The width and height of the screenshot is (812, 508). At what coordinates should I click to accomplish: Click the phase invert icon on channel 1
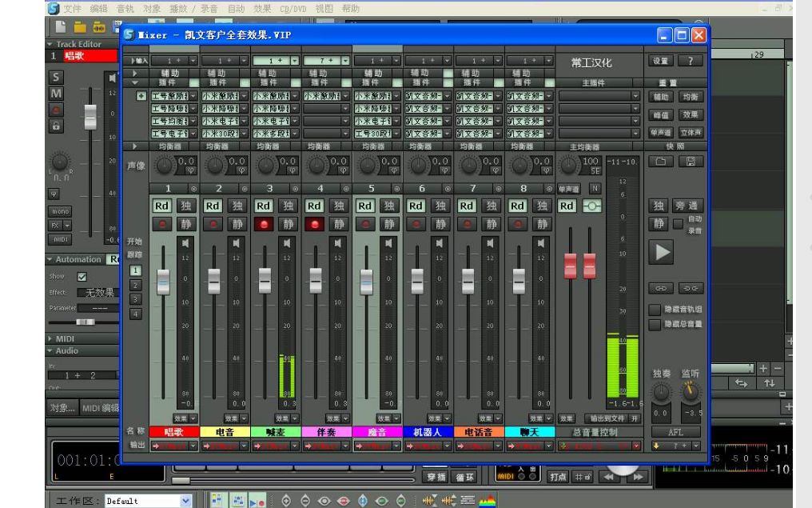(190, 170)
